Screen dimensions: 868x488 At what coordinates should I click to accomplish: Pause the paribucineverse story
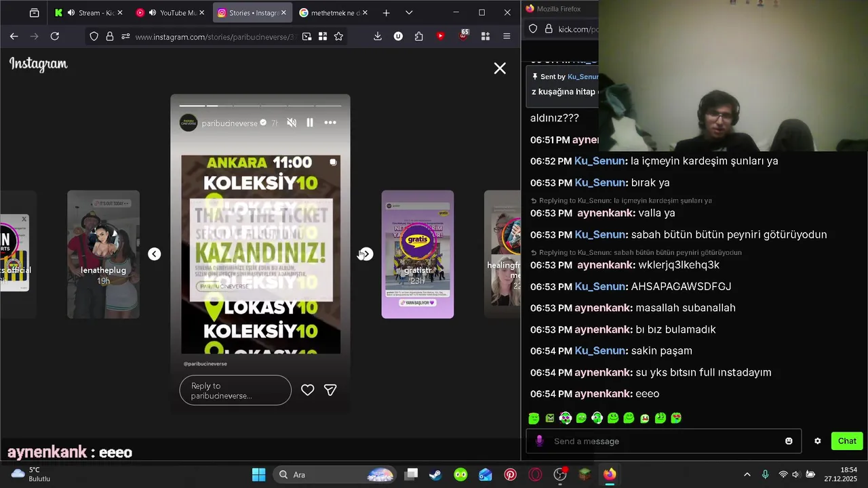click(310, 123)
